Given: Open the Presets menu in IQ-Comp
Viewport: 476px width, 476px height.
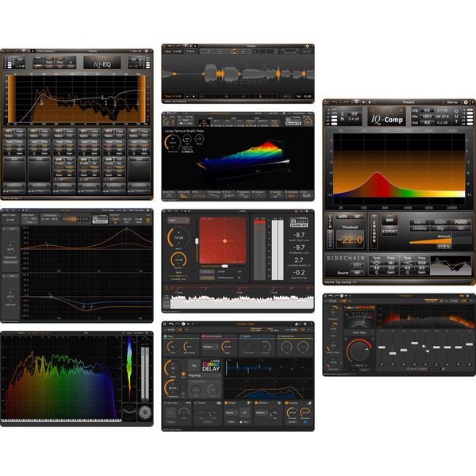Looking at the screenshot, I should pos(409,102).
